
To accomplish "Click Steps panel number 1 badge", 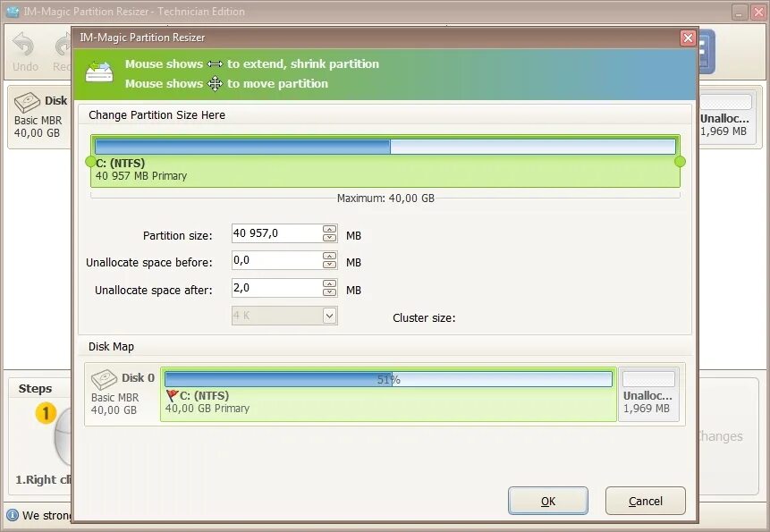I will [46, 413].
